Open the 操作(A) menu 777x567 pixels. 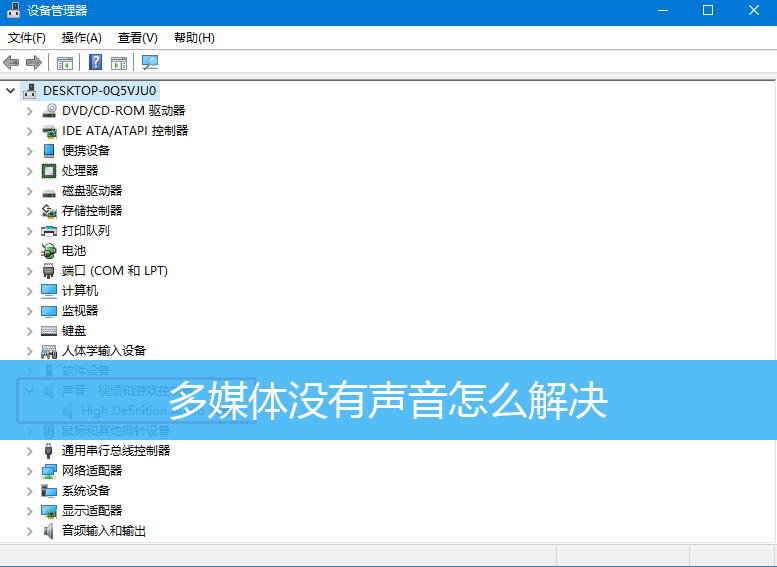point(81,38)
